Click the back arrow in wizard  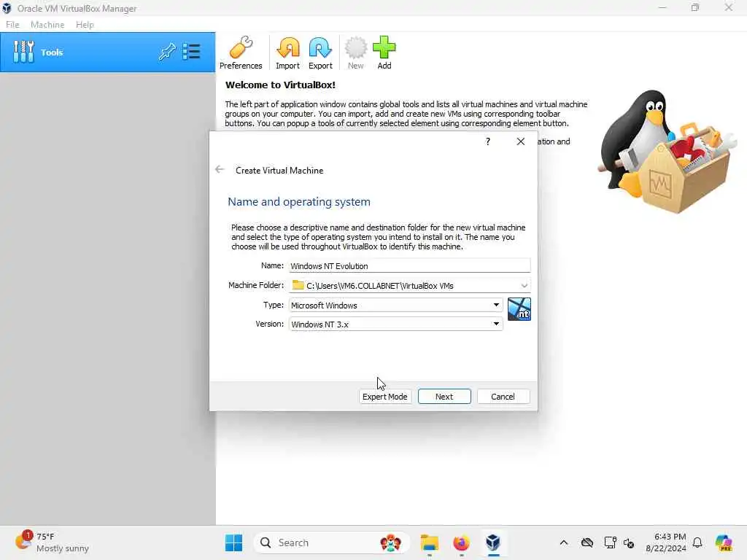(x=220, y=169)
